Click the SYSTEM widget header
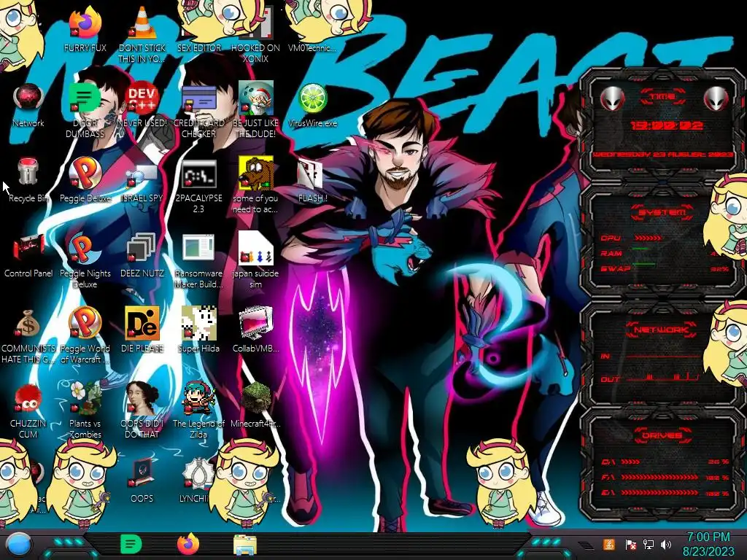This screenshot has width=747, height=560. (662, 212)
